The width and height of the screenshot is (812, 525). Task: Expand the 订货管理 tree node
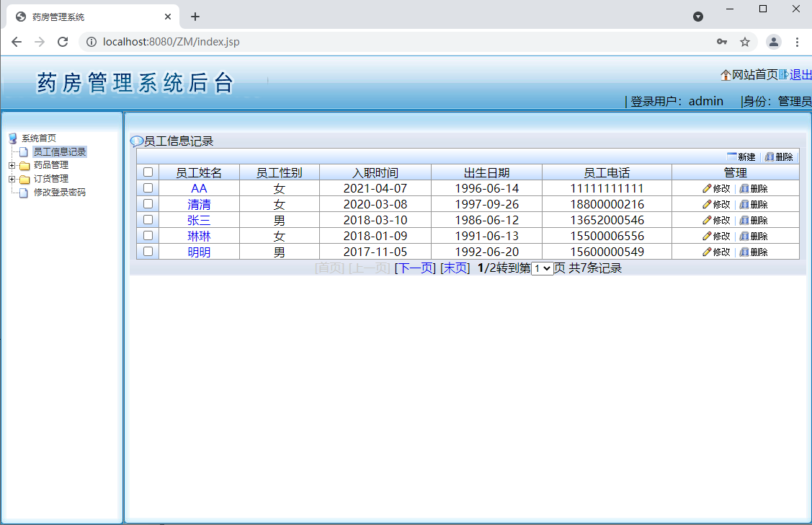tap(12, 179)
